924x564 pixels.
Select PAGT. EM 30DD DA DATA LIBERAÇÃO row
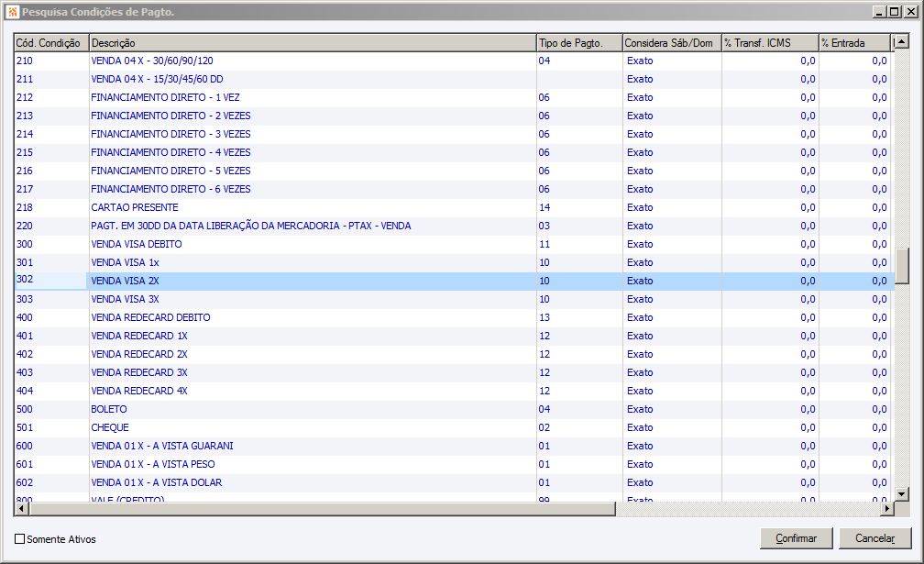click(x=455, y=226)
